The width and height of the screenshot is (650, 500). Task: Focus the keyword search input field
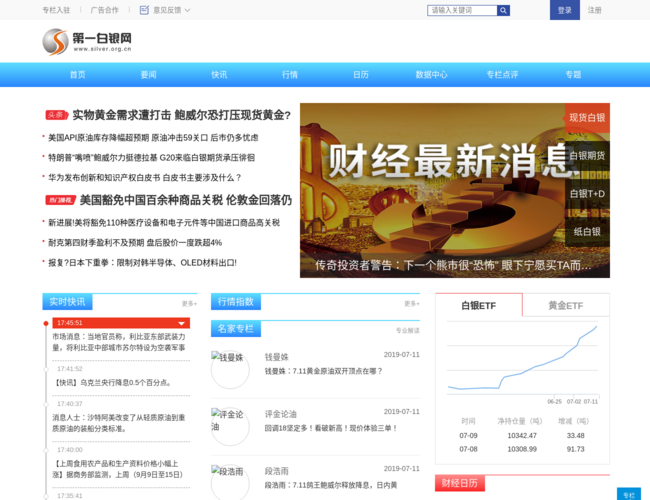pyautogui.click(x=462, y=10)
